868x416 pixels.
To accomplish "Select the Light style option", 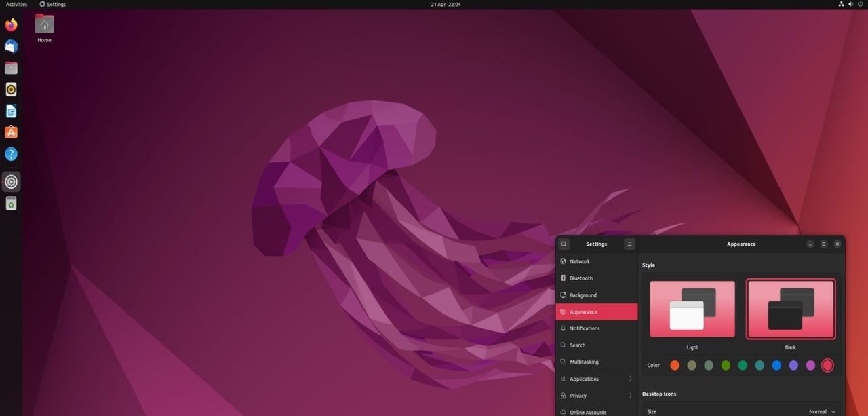I will coord(692,309).
